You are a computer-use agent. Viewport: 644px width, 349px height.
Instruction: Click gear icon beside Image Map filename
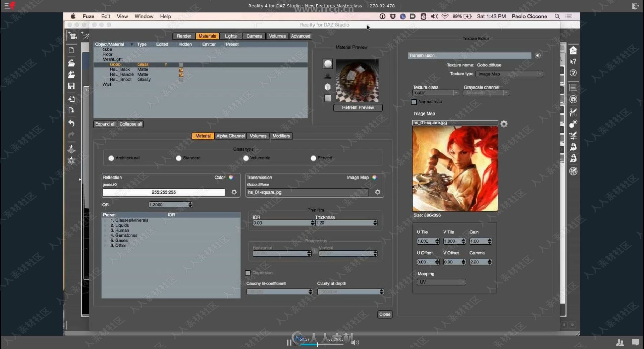point(504,124)
